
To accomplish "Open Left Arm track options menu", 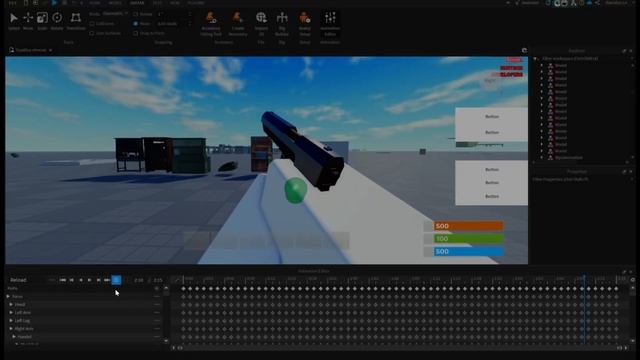I will point(157,313).
